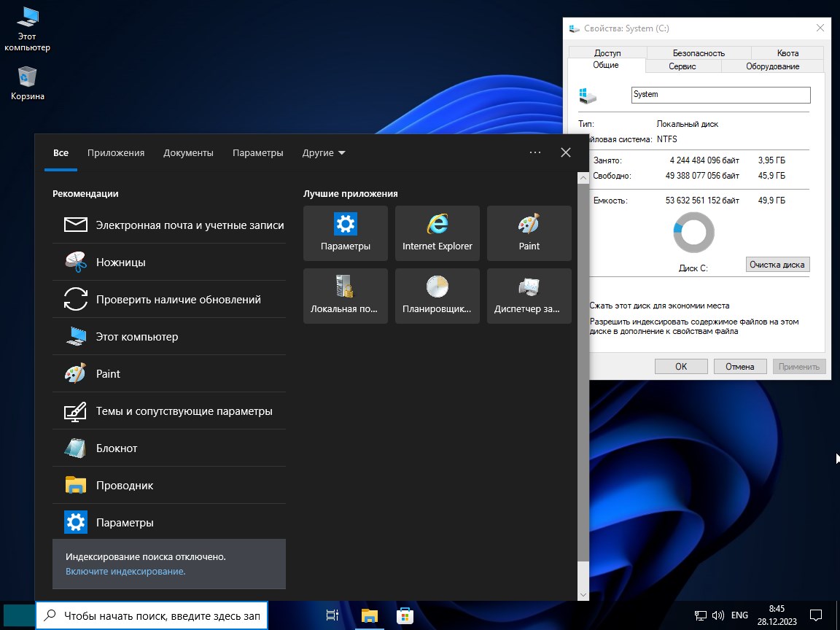Switch to the Сервис tab
840x630 pixels.
pyautogui.click(x=682, y=66)
